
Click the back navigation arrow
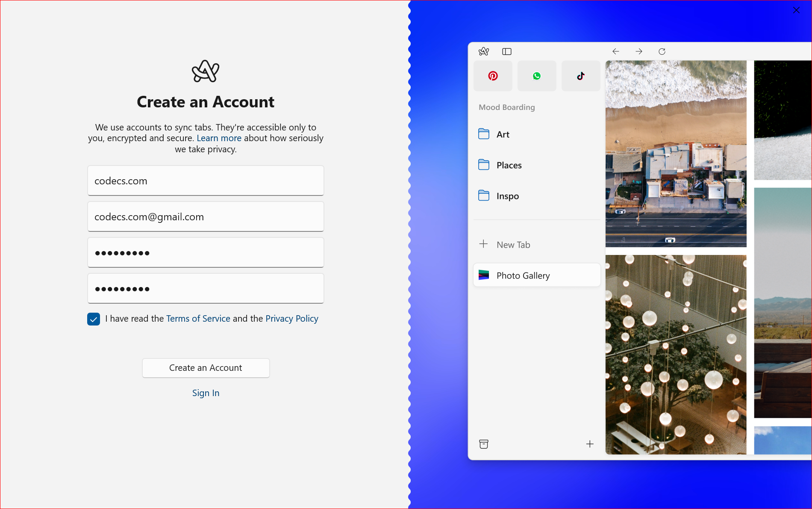615,51
